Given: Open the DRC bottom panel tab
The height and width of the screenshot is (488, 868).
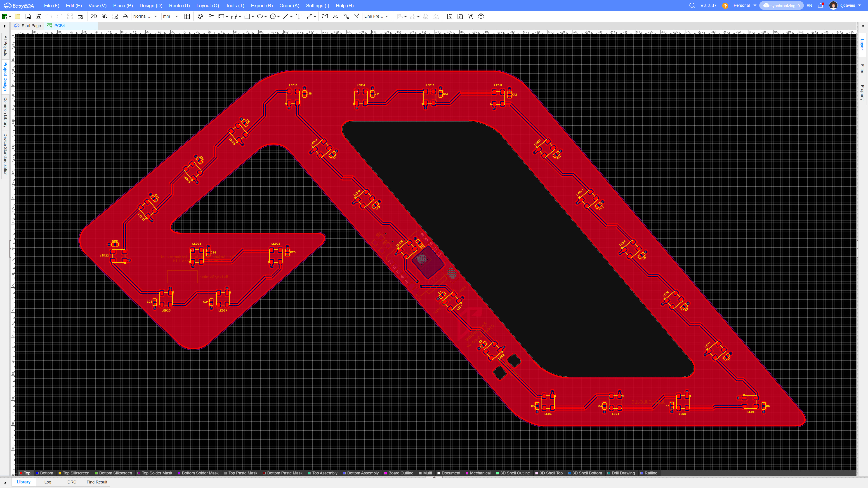Looking at the screenshot, I should (72, 482).
